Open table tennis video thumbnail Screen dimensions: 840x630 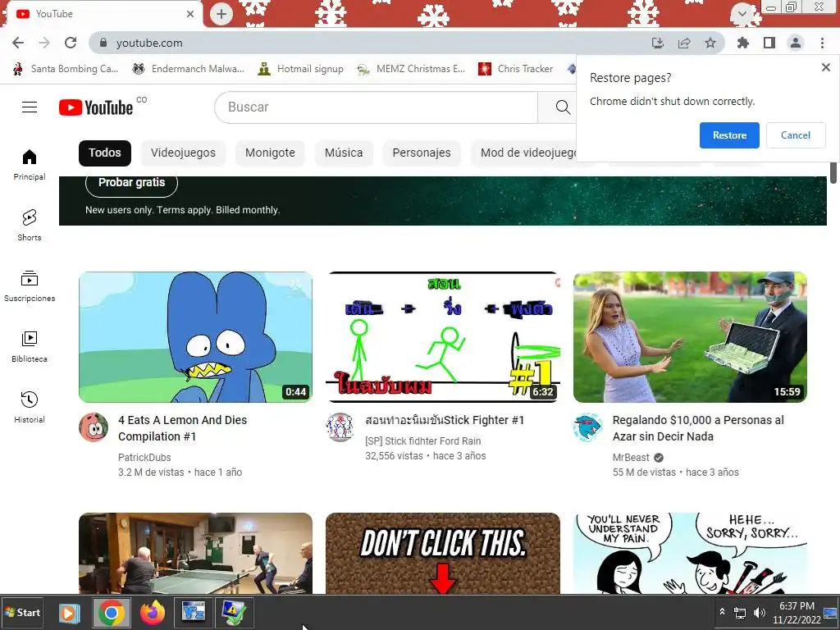[195, 554]
